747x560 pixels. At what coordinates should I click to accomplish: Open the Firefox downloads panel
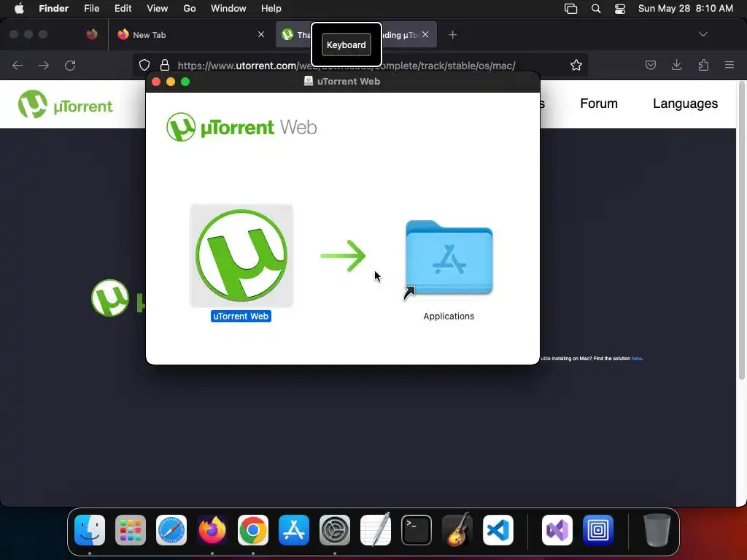(x=676, y=65)
